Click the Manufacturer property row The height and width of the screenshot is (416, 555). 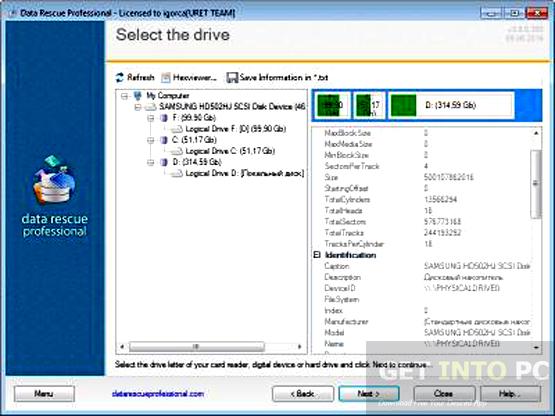(x=421, y=321)
